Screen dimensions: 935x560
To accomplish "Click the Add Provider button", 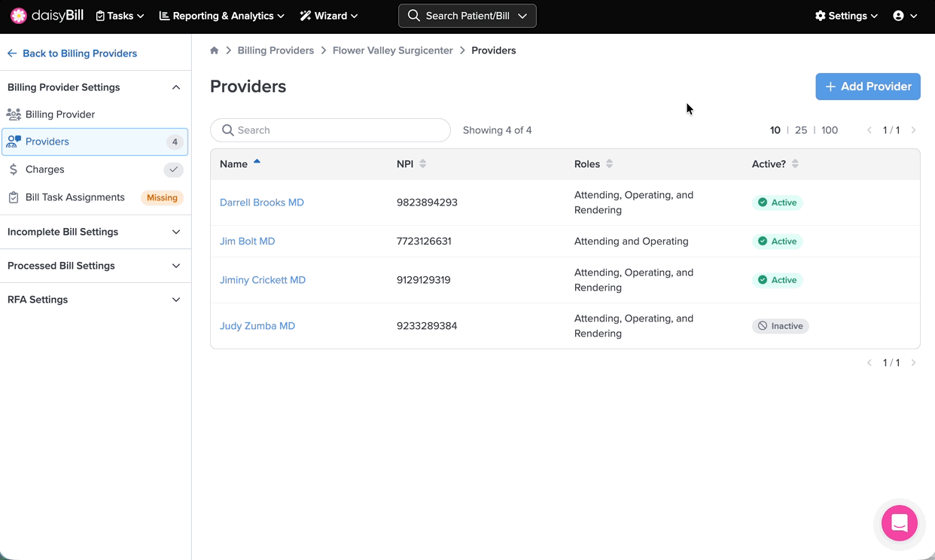I will 867,87.
